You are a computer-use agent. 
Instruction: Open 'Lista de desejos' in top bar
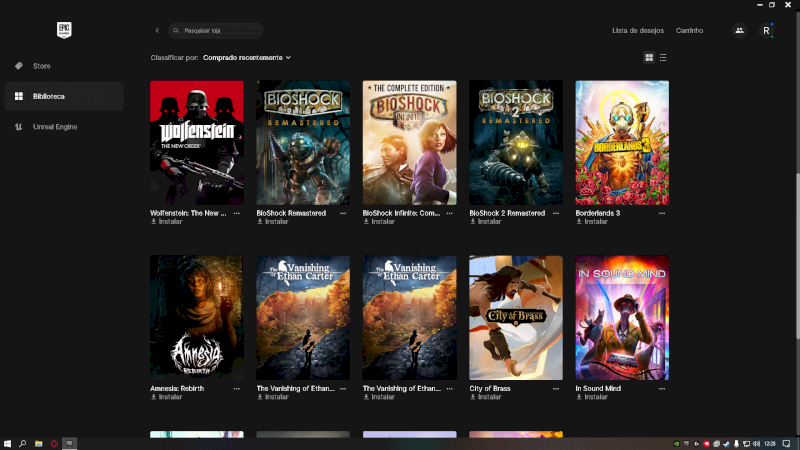pyautogui.click(x=638, y=31)
